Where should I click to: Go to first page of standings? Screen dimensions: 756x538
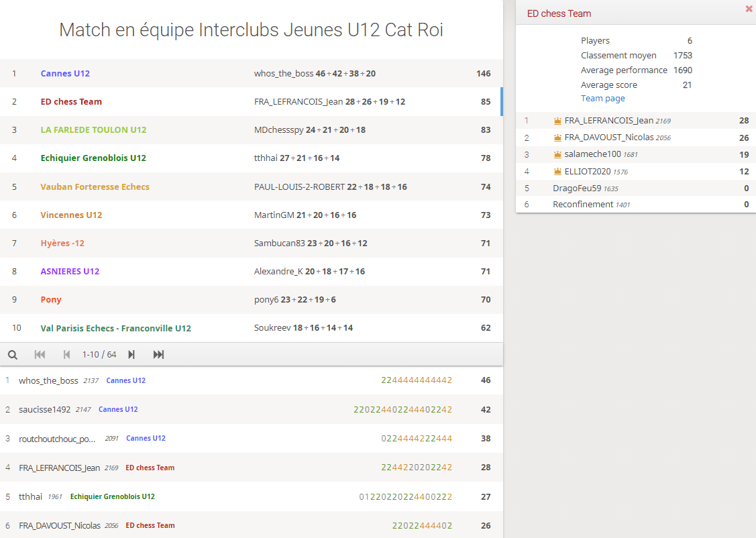40,354
